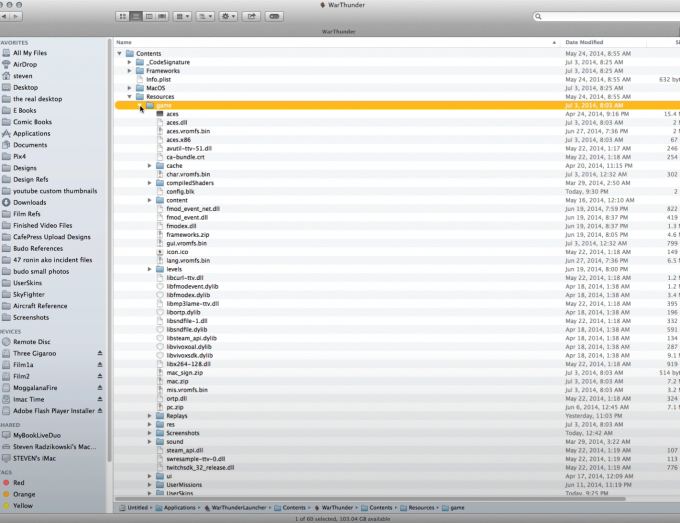Switch to list view in toolbar
680x523 pixels.
coord(136,16)
